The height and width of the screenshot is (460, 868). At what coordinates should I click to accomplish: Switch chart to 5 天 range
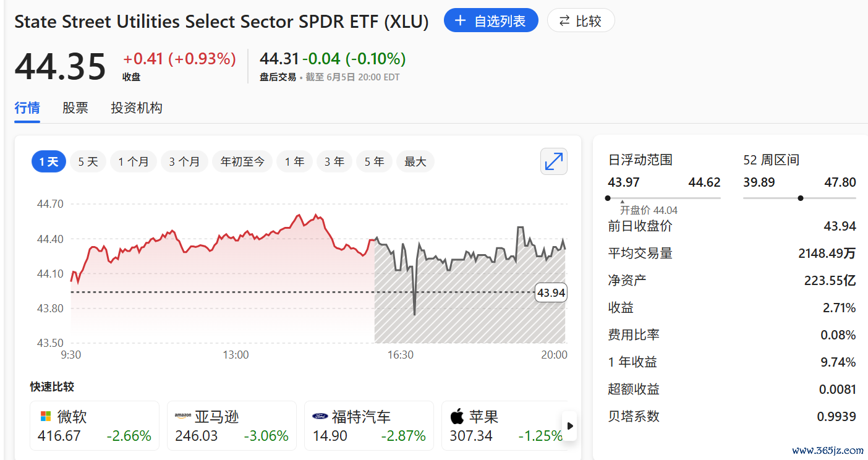coord(88,162)
